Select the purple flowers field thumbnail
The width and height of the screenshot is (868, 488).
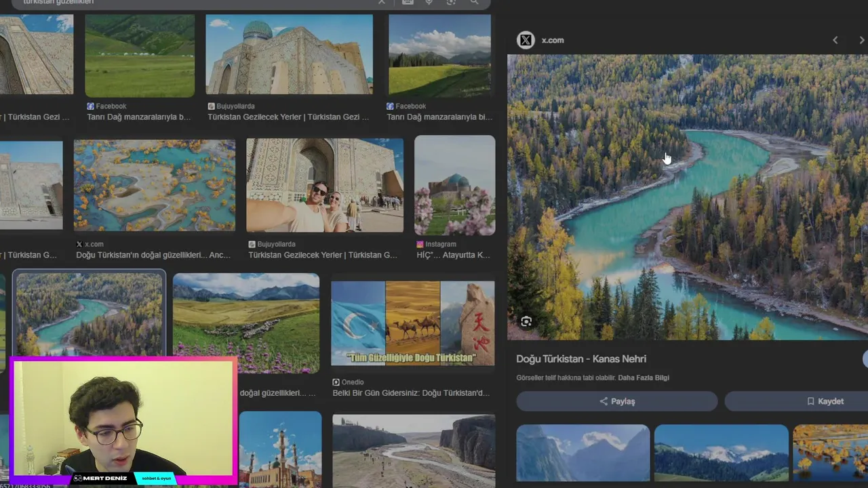[x=246, y=323]
